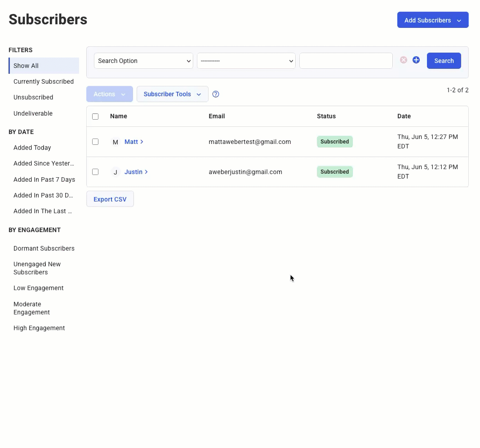Image resolution: width=480 pixels, height=448 pixels.
Task: Click Justin's circular avatar initial
Action: click(x=115, y=172)
